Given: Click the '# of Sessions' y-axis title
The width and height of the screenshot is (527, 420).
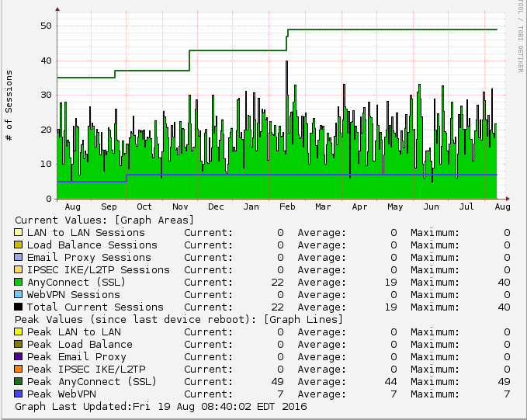Looking at the screenshot, I should click(x=9, y=106).
